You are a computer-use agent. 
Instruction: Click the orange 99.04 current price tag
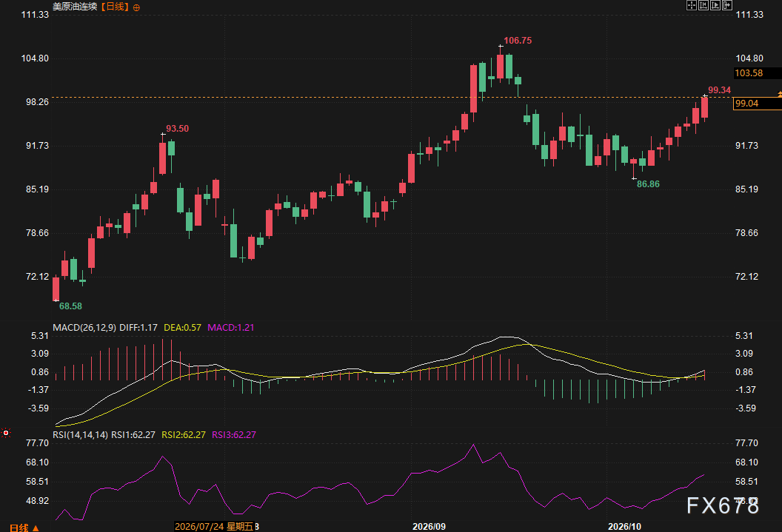coord(757,104)
